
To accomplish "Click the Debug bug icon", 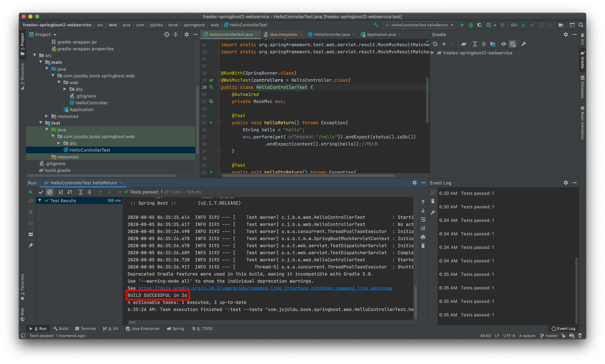I will coord(471,25).
